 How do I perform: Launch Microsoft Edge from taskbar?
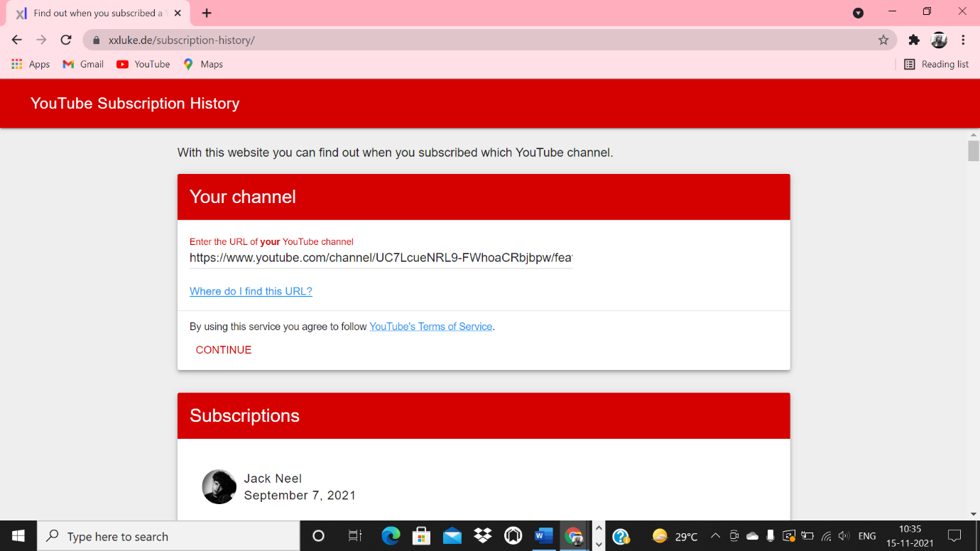(391, 536)
